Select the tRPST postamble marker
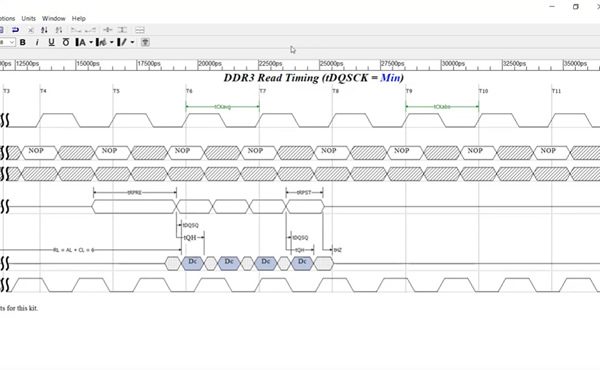This screenshot has width=600, height=370. (304, 192)
